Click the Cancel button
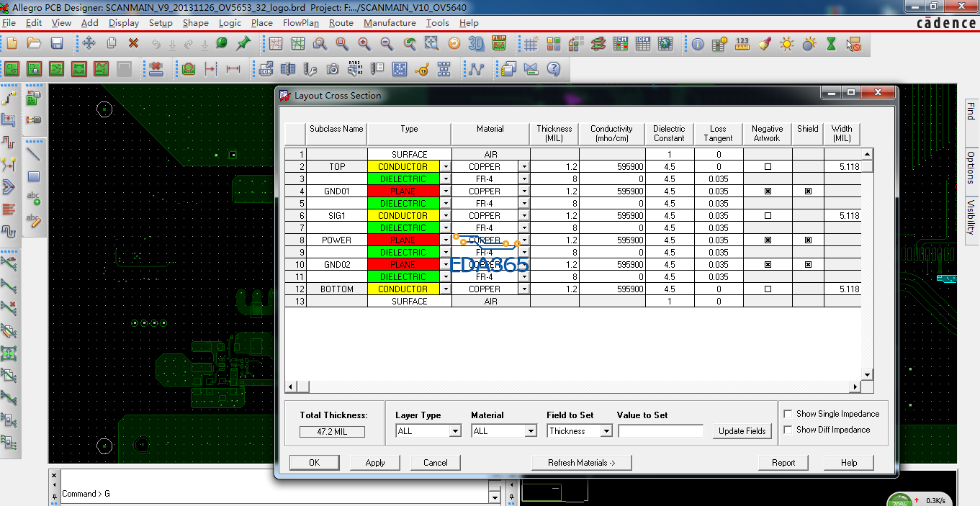Screen dimensions: 980x506 (x=436, y=463)
